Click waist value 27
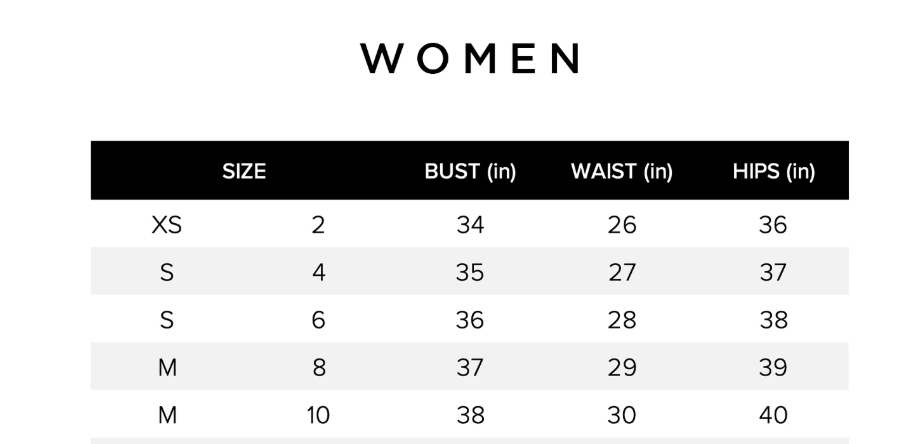The width and height of the screenshot is (908, 444). [621, 272]
